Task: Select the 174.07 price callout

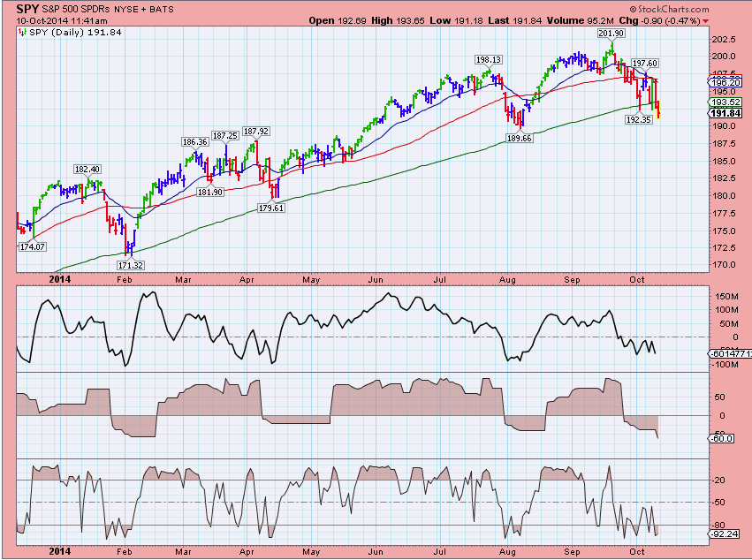Action: (x=32, y=247)
